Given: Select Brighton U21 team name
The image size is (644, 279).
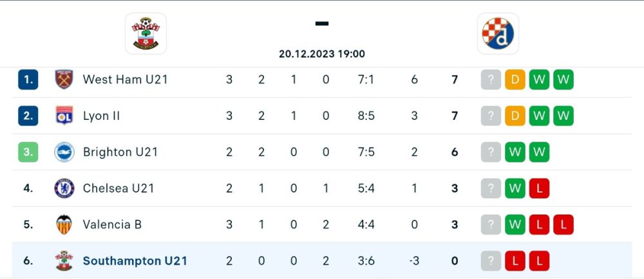Looking at the screenshot, I should click(x=120, y=152).
